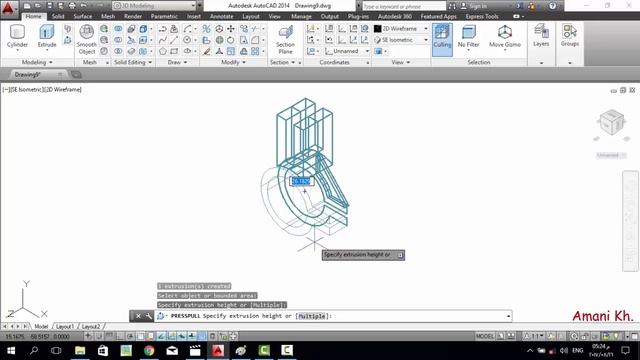This screenshot has width=640, height=360.
Task: Select the Rotate tool in Modify panel
Action: click(x=231, y=40)
